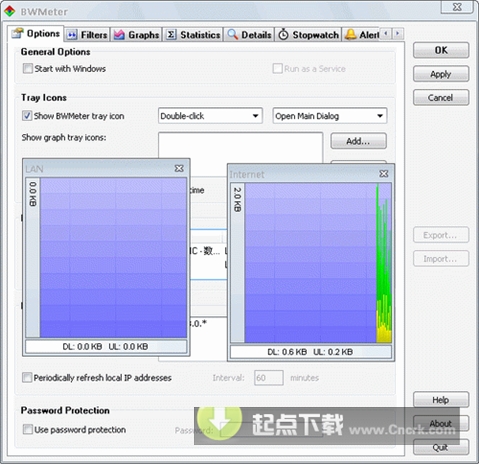Image resolution: width=479 pixels, height=464 pixels.
Task: Switch to the Statistics tab
Action: 193,35
